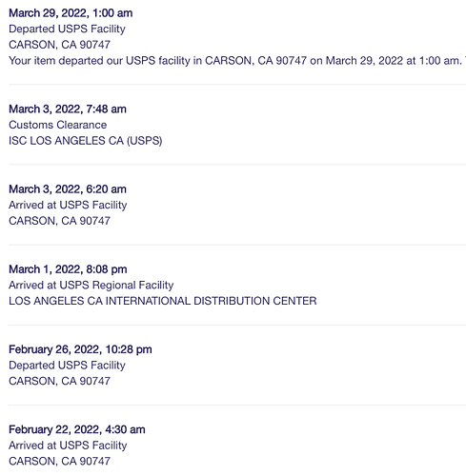Click the divider below the Customs Clearance entry

point(237,165)
